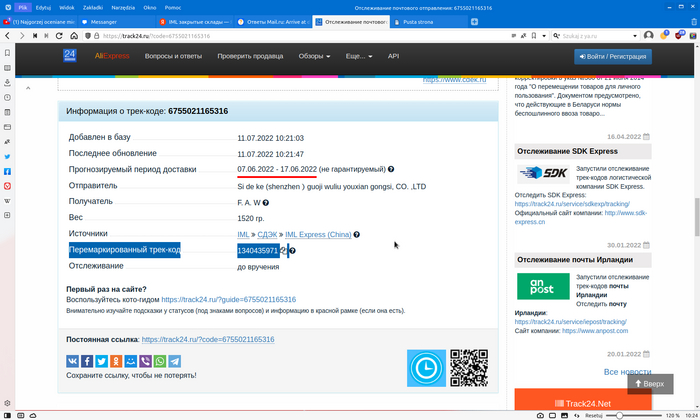Screen dimensions: 700x420
Task: Adjust the page zoom slider
Action: click(x=620, y=415)
